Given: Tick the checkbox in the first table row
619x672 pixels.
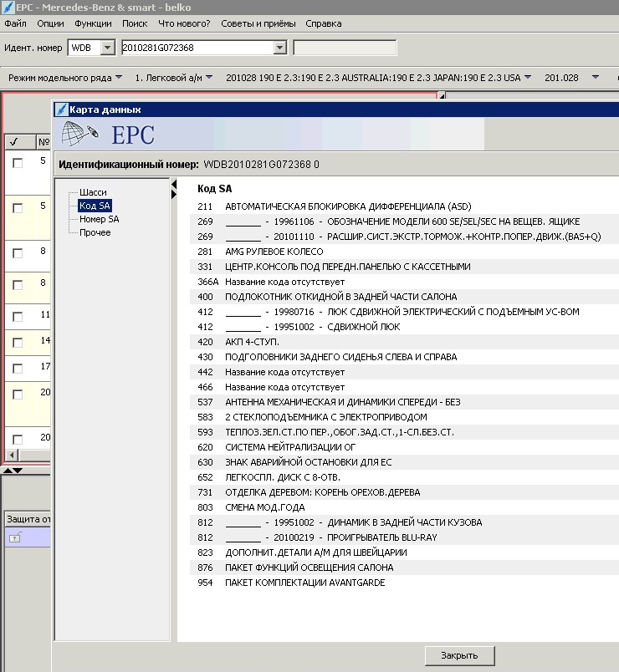Looking at the screenshot, I should point(18,164).
